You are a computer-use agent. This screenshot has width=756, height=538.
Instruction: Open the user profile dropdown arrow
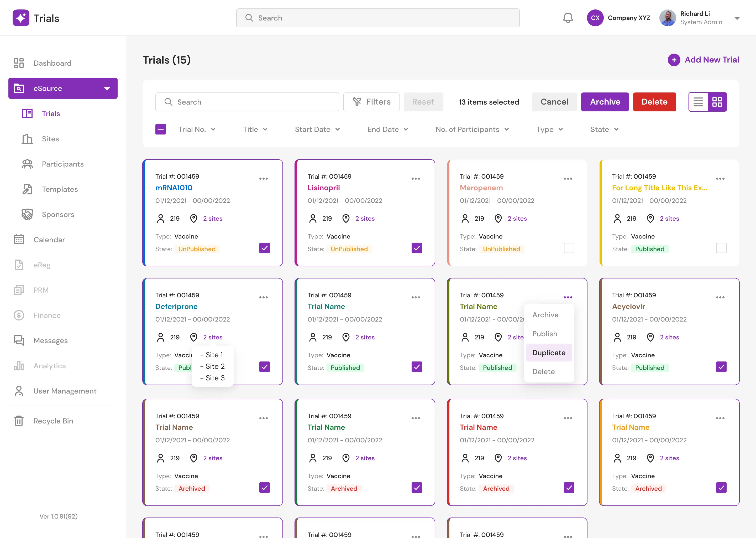[737, 18]
